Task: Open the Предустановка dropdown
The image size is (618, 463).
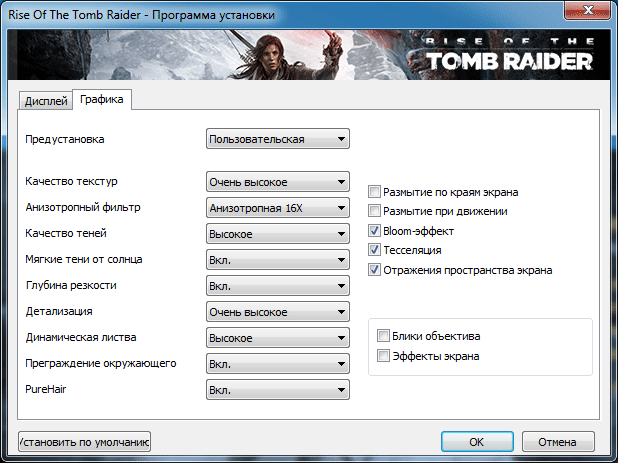Action: (278, 139)
